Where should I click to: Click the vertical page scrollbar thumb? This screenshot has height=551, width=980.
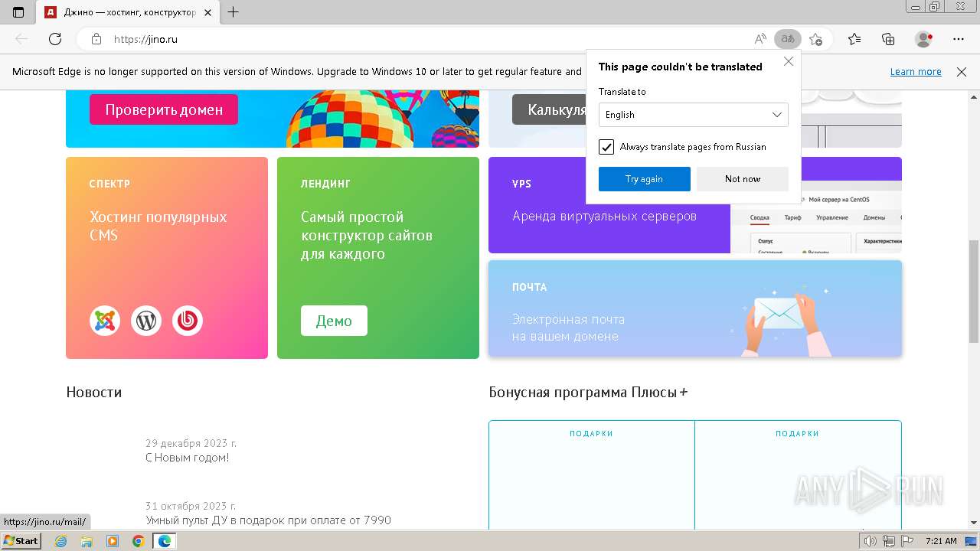[x=974, y=292]
